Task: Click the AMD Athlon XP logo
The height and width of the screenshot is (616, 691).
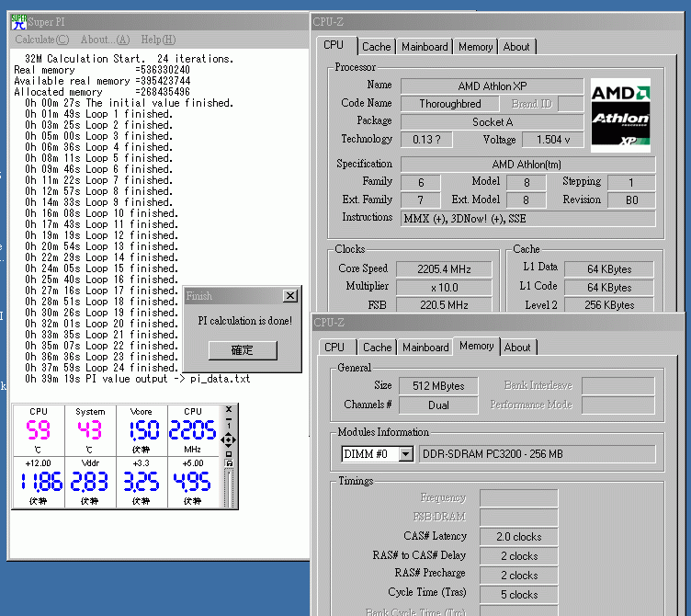Action: pos(620,115)
